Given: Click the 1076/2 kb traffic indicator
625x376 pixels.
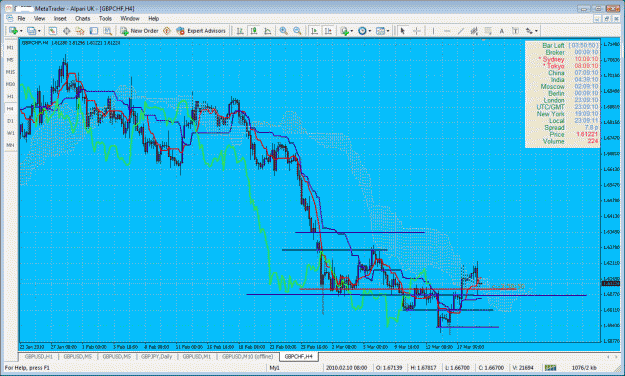Looking at the screenshot, I should click(584, 368).
